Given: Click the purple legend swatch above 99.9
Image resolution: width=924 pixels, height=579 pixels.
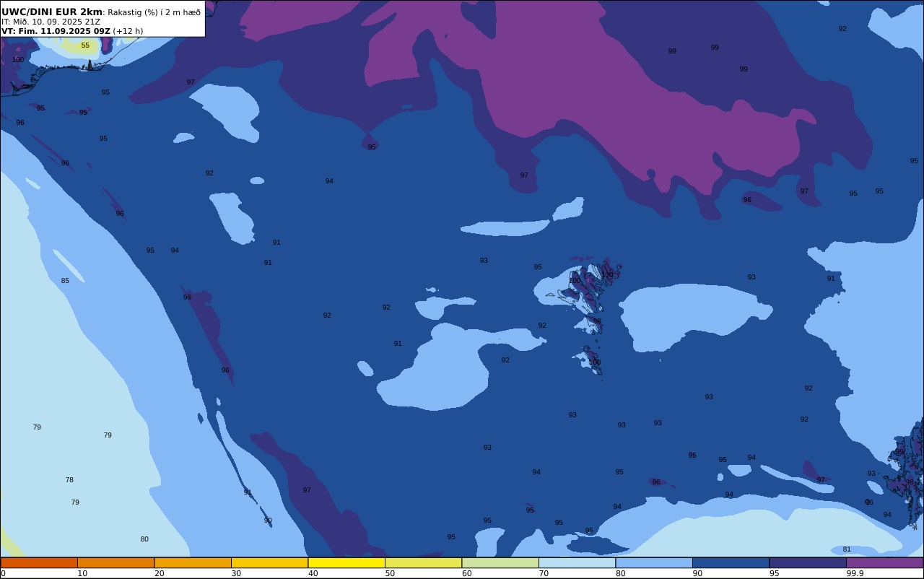Looking at the screenshot, I should (884, 562).
